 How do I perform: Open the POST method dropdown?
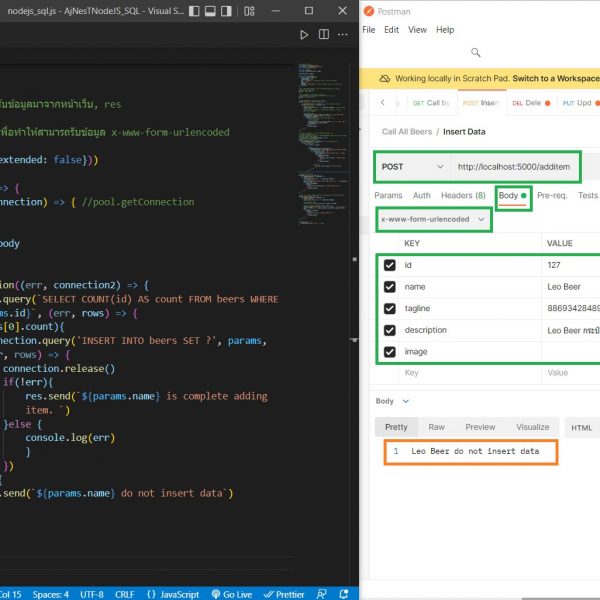click(x=412, y=166)
